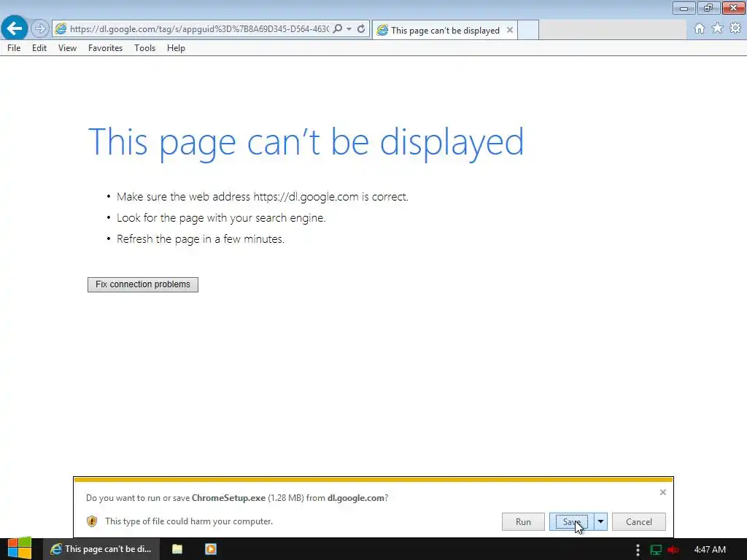Open the File menu
Image resolution: width=747 pixels, height=560 pixels.
click(x=14, y=48)
